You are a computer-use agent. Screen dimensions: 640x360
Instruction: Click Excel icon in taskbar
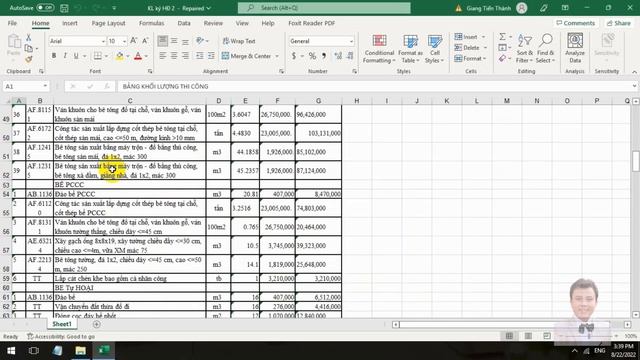(x=104, y=351)
